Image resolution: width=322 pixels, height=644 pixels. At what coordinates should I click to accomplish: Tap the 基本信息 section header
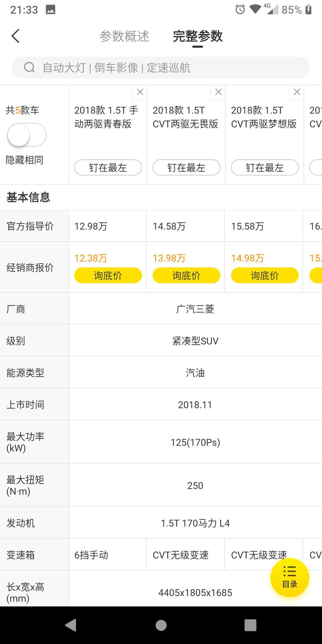tap(28, 197)
